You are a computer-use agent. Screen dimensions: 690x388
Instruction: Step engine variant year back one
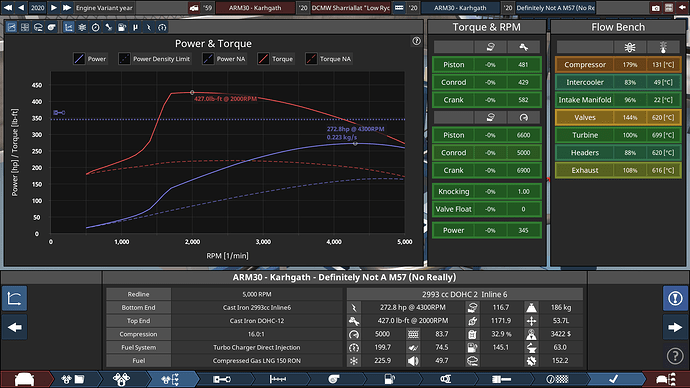pos(21,7)
